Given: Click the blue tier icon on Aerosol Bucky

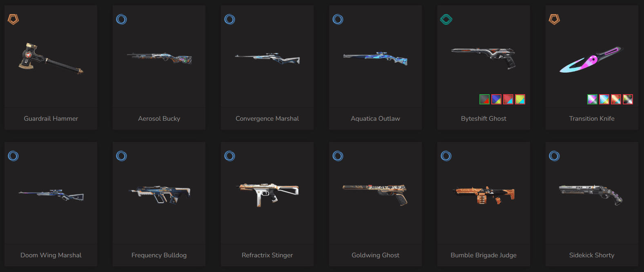Looking at the screenshot, I should (121, 19).
